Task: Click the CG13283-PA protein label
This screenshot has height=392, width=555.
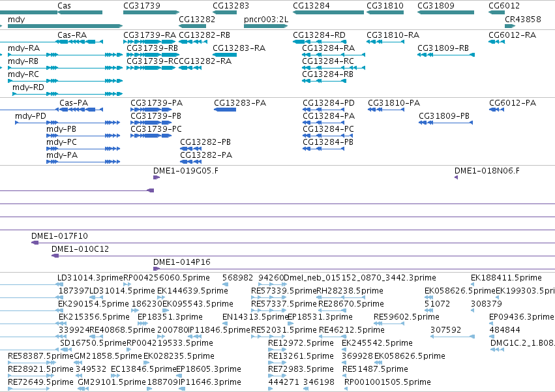Action: (240, 103)
